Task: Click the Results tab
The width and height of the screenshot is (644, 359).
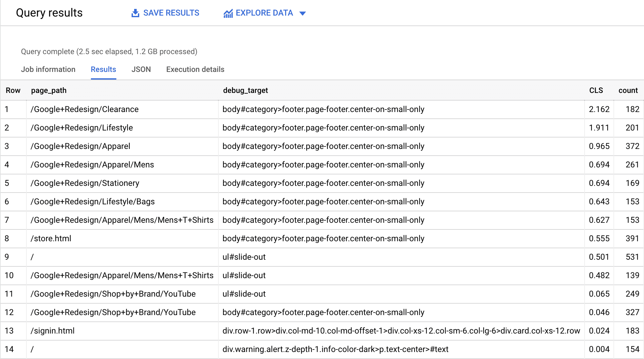Action: click(x=103, y=69)
